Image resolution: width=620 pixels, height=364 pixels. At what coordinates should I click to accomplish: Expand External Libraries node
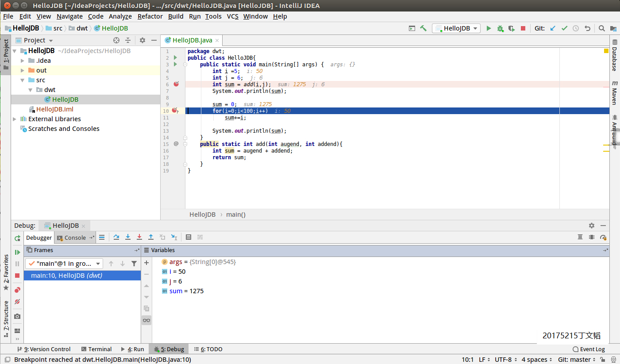(15, 119)
